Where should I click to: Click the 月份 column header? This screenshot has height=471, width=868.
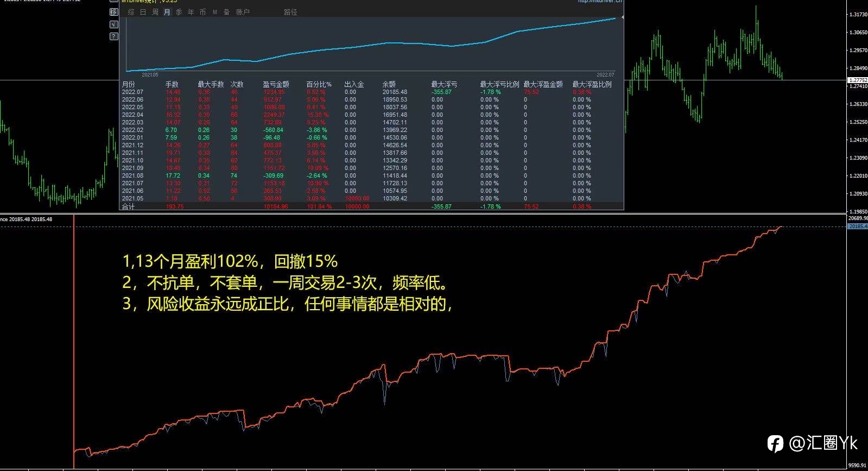click(128, 84)
